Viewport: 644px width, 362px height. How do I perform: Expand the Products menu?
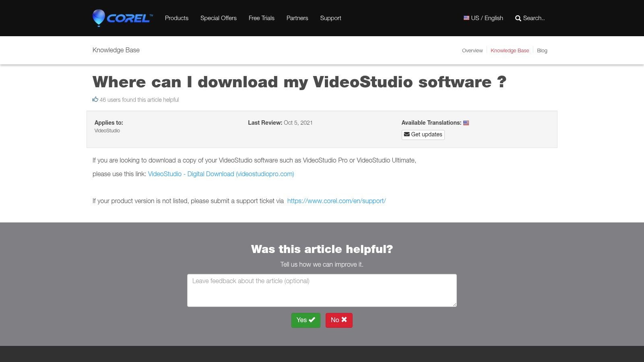pyautogui.click(x=176, y=18)
